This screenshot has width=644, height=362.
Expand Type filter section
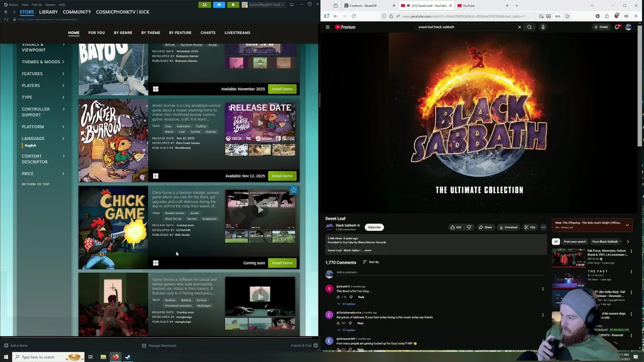point(43,97)
